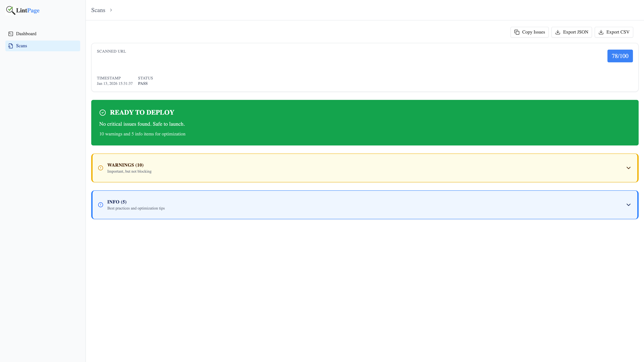Screen dimensions: 644x362
Task: Open the Dashboard page from sidebar
Action: (x=26, y=34)
